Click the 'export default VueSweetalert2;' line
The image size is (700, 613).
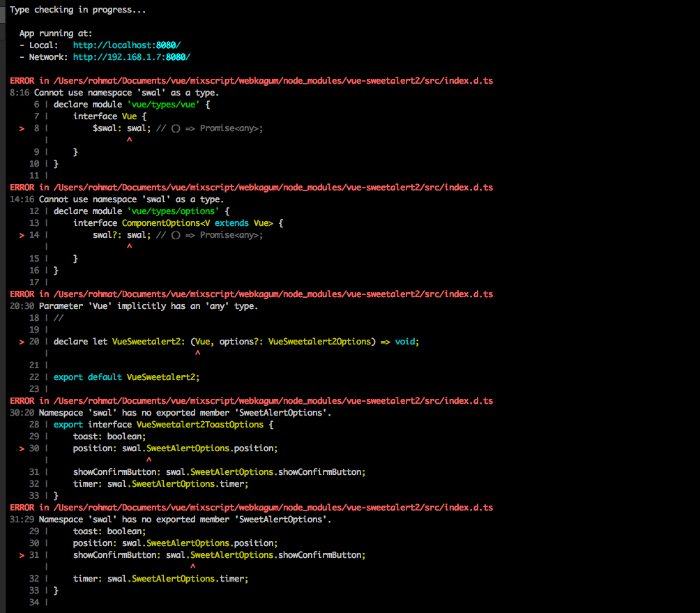127,377
